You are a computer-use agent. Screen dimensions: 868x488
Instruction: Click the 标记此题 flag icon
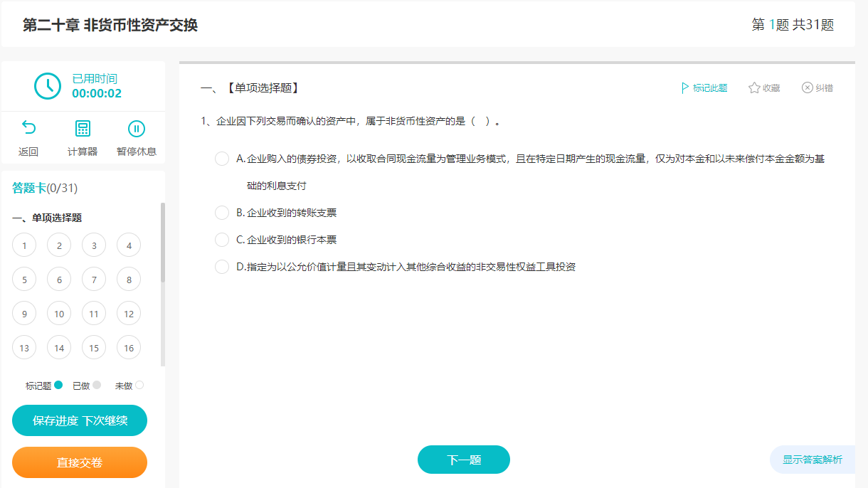tap(684, 87)
